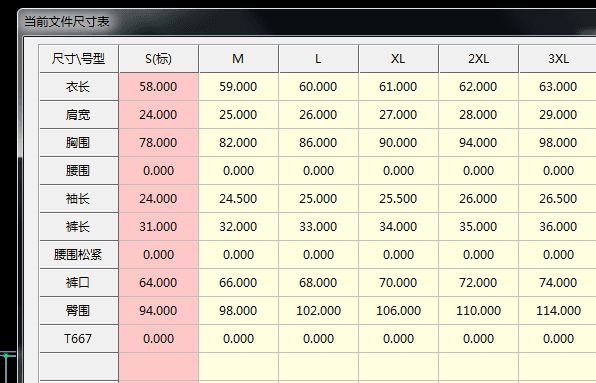596x383 pixels.
Task: Click the 63.000 cell for 衣长 size 3XL
Action: pyautogui.click(x=558, y=87)
